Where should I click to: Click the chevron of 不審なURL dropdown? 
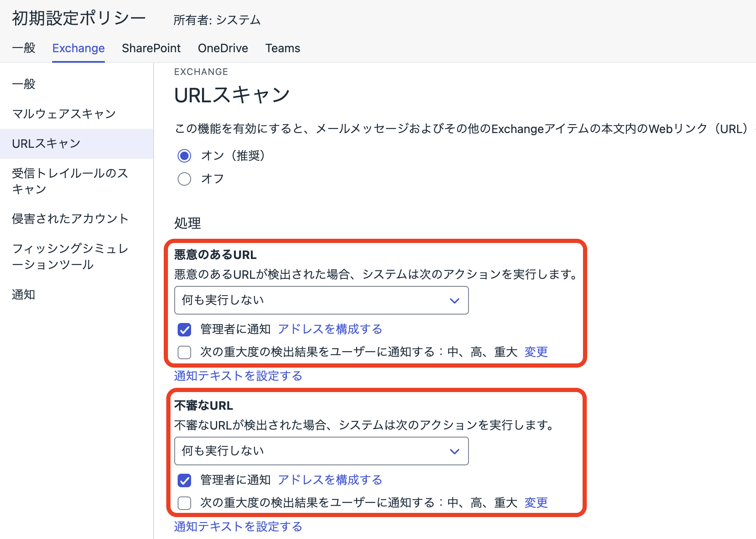pyautogui.click(x=454, y=451)
